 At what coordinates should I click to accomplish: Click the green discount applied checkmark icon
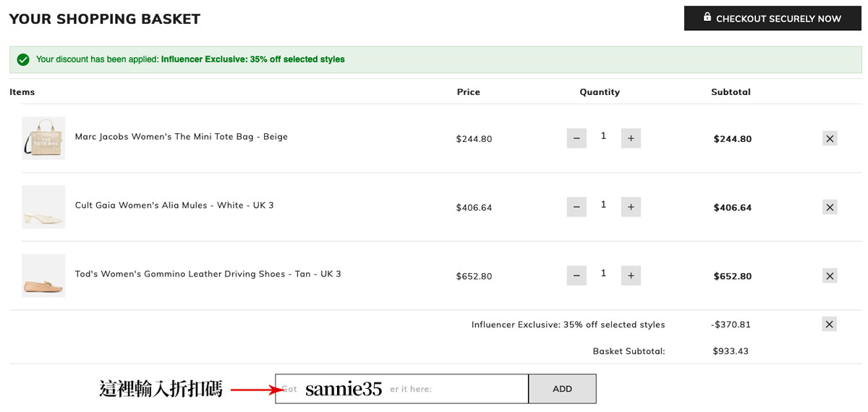(23, 59)
